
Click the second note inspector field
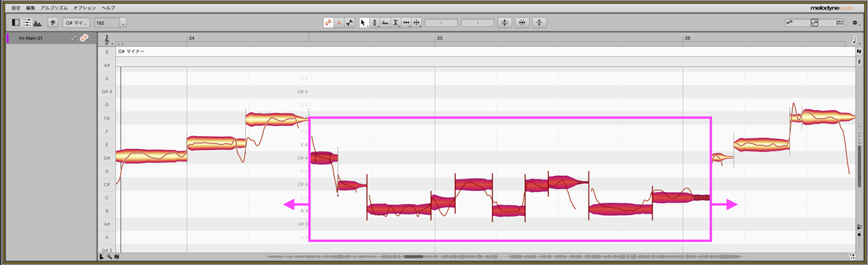477,23
